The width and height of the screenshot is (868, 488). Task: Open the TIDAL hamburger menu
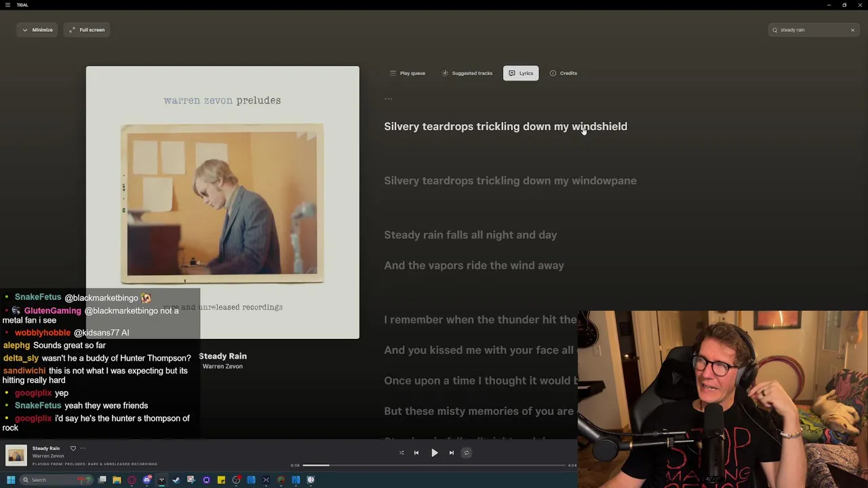(7, 5)
